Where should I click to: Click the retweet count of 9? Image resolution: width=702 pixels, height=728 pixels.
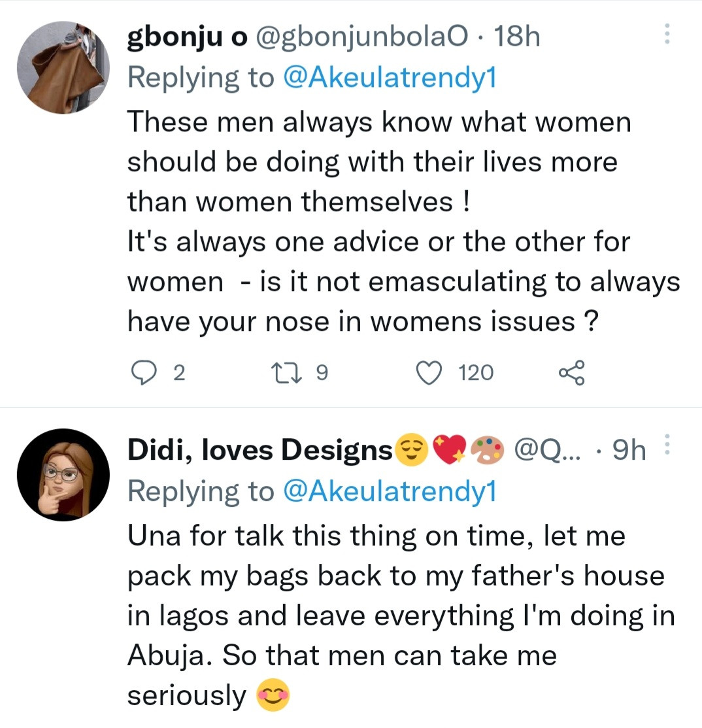(320, 373)
